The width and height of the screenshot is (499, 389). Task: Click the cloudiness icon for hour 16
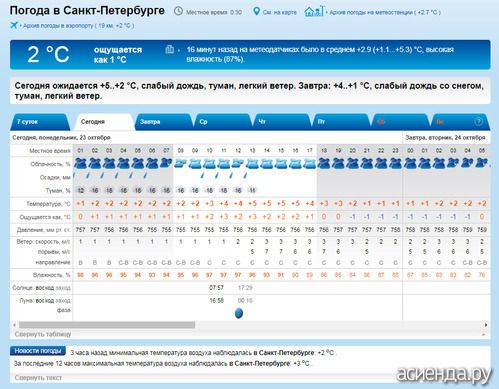click(x=295, y=163)
